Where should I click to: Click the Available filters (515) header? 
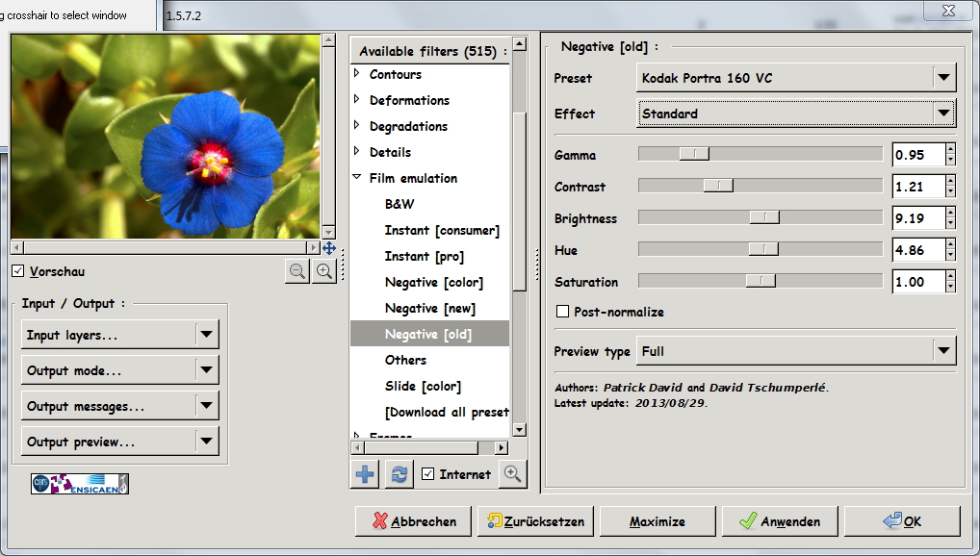[x=430, y=51]
